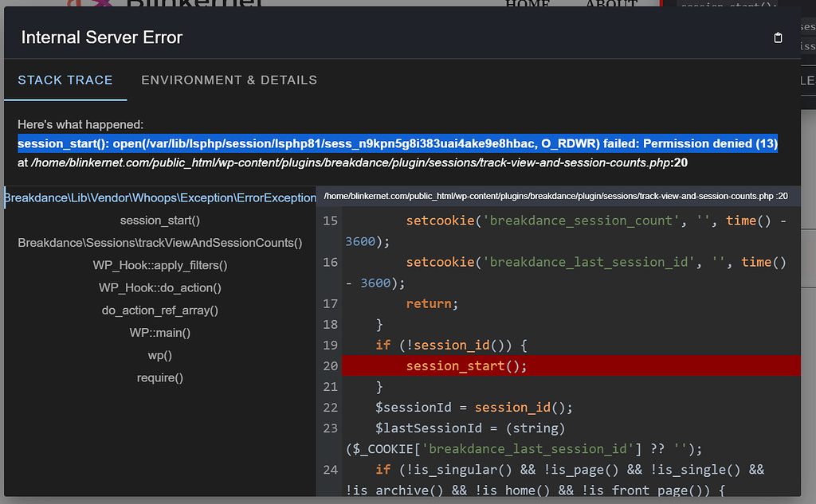Open the ABOUT navigation menu item
816x504 pixels.
pos(611,5)
